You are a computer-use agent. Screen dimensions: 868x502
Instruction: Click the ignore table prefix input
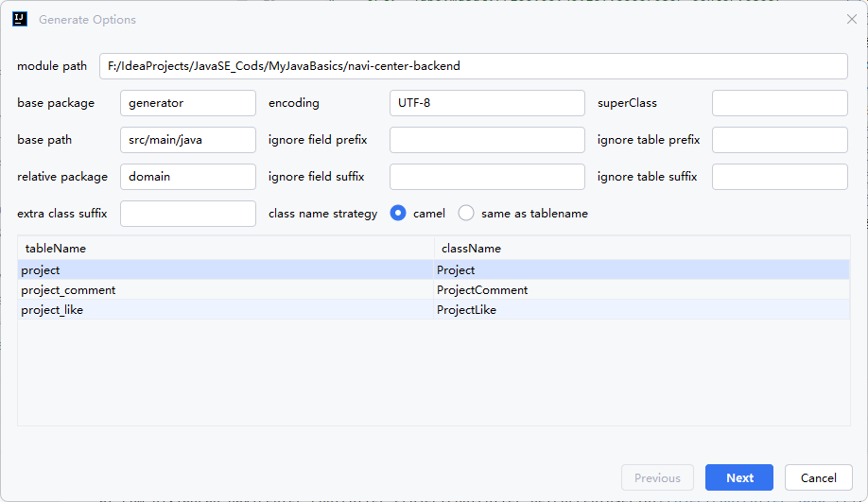[779, 140]
